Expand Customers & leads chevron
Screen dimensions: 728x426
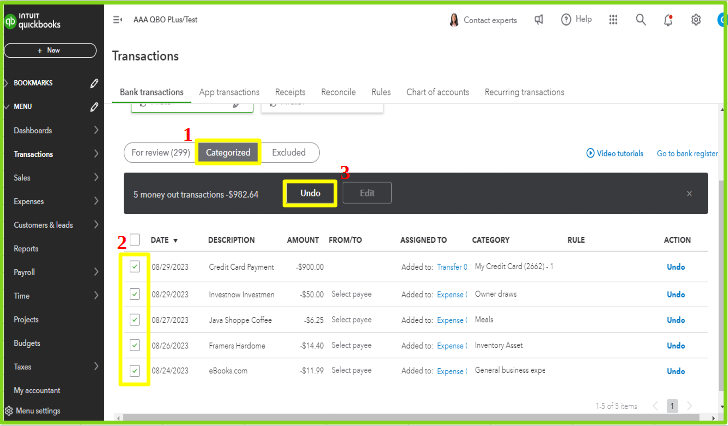[96, 225]
